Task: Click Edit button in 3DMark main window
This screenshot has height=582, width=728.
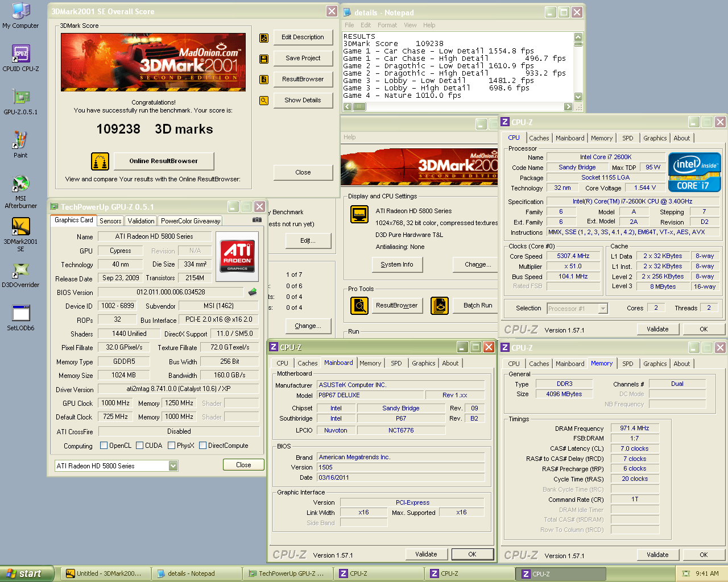Action: [x=308, y=241]
